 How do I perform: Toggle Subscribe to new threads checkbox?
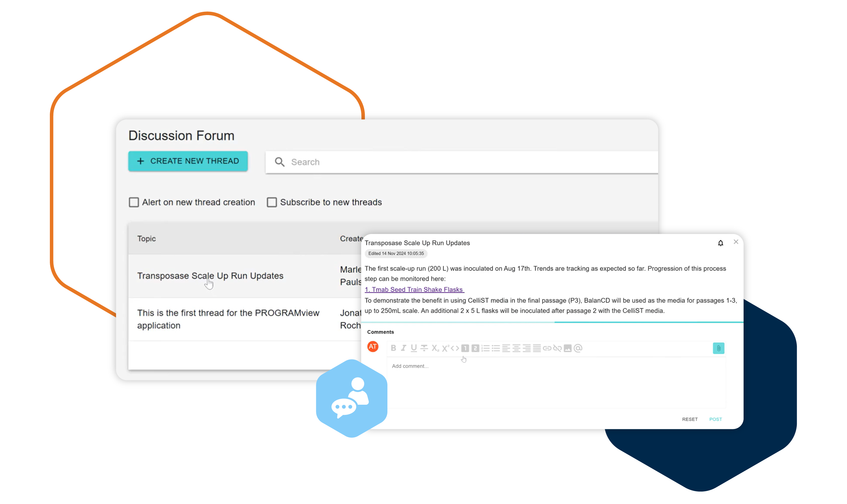click(x=271, y=202)
